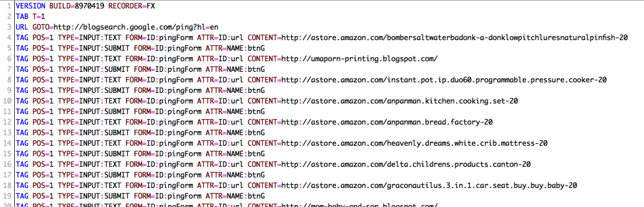Click the bombersaltwaterbadonk astore URL on line 4

(x=454, y=37)
